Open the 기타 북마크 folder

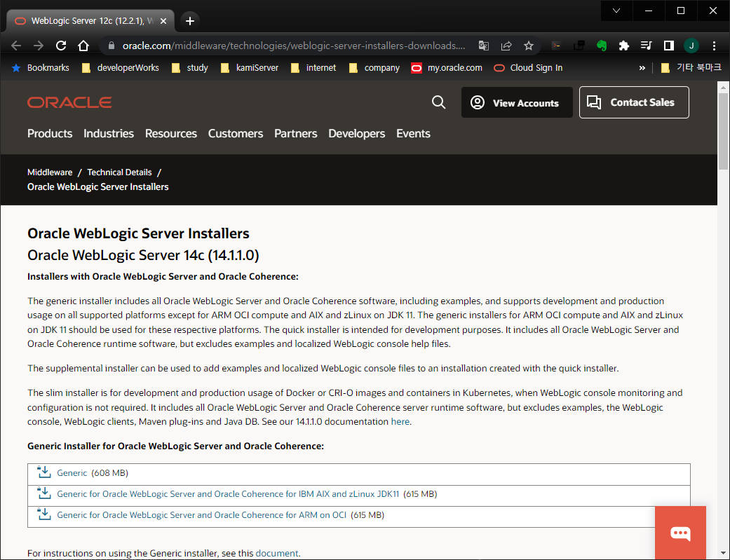click(x=691, y=68)
